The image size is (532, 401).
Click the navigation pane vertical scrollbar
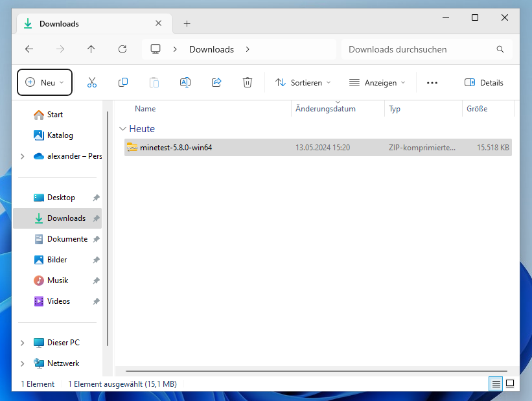click(x=108, y=228)
